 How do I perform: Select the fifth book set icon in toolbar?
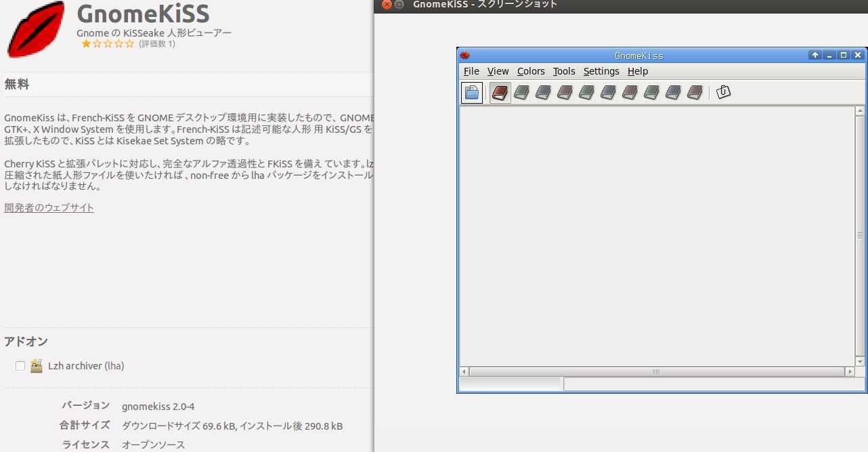click(586, 92)
